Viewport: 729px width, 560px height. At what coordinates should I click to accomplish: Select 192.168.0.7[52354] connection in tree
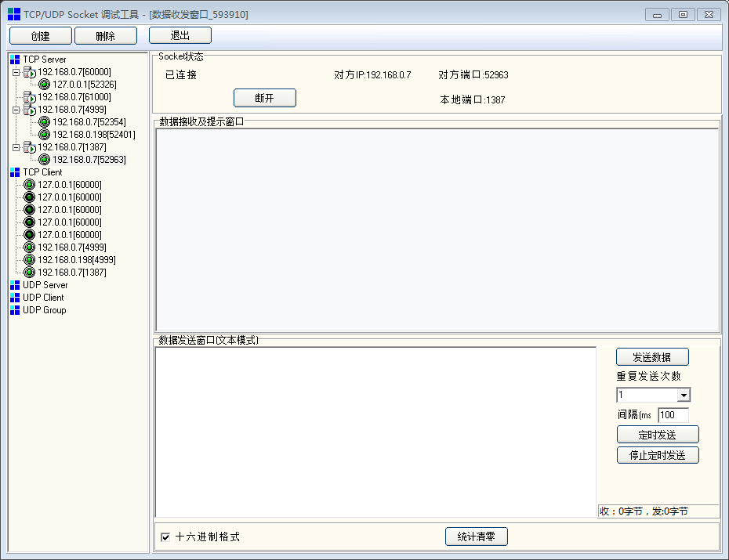click(89, 122)
